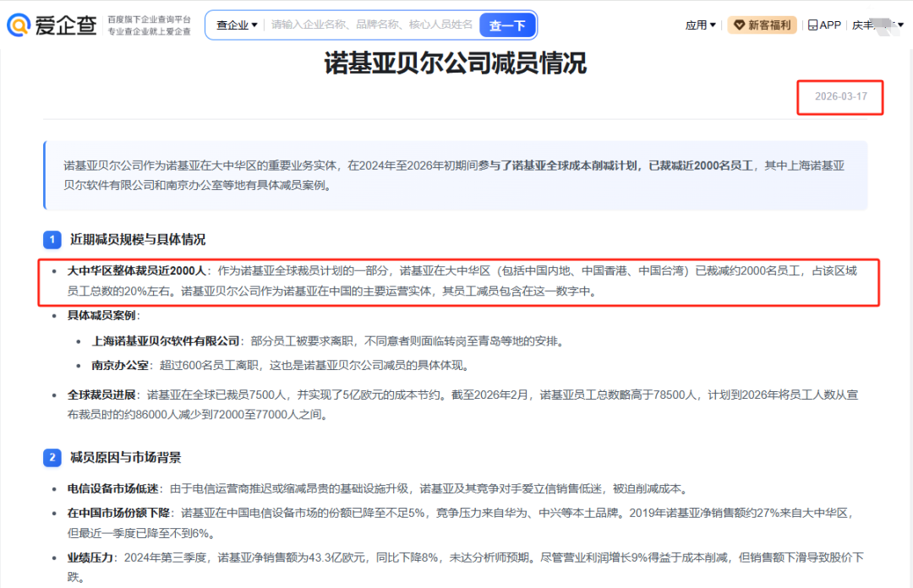The width and height of the screenshot is (913, 588).
Task: Click the heart icon in 新客福利
Action: [739, 25]
